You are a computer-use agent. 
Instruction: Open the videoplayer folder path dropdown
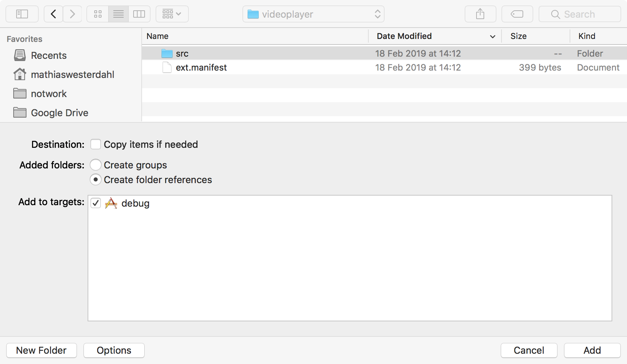[x=313, y=14]
